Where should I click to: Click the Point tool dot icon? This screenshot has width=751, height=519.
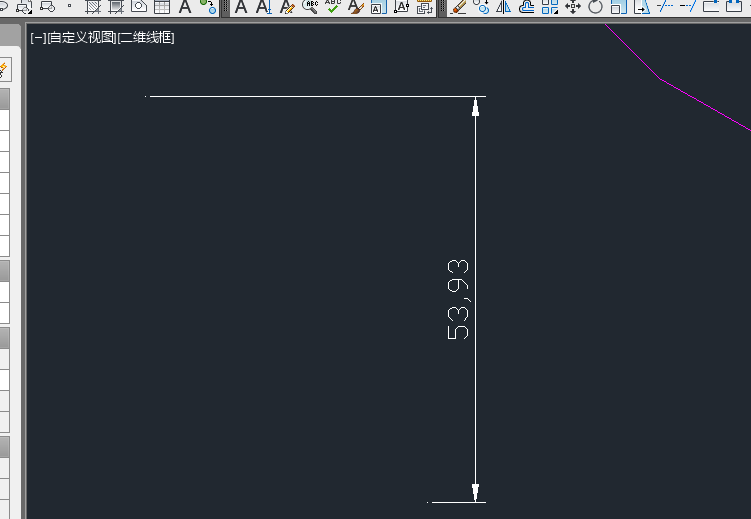[x=69, y=6]
